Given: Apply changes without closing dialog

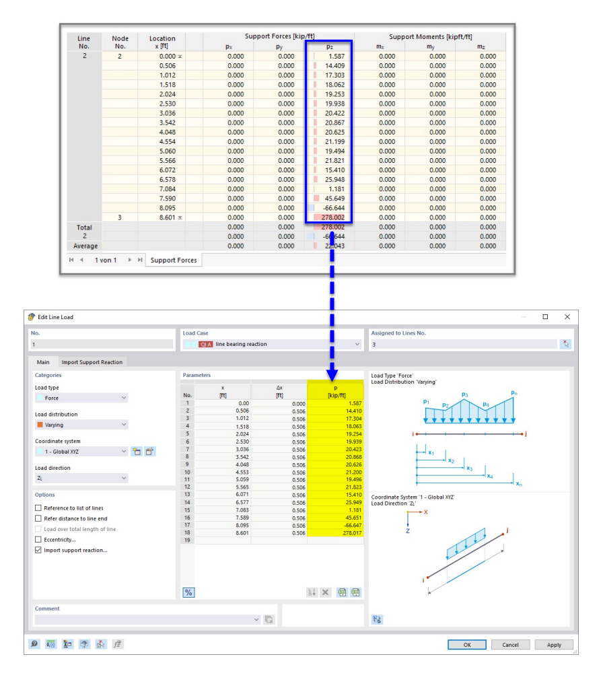Looking at the screenshot, I should click(553, 644).
